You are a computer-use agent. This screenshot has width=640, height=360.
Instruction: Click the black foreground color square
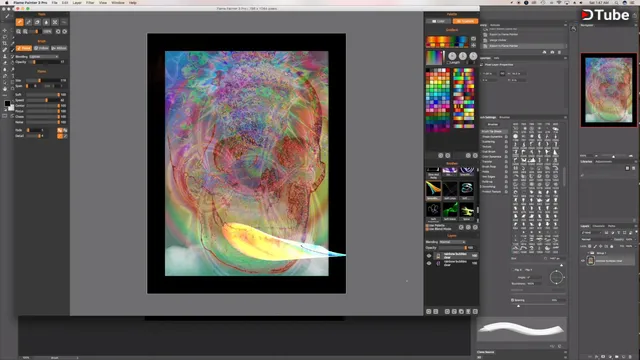click(7, 103)
